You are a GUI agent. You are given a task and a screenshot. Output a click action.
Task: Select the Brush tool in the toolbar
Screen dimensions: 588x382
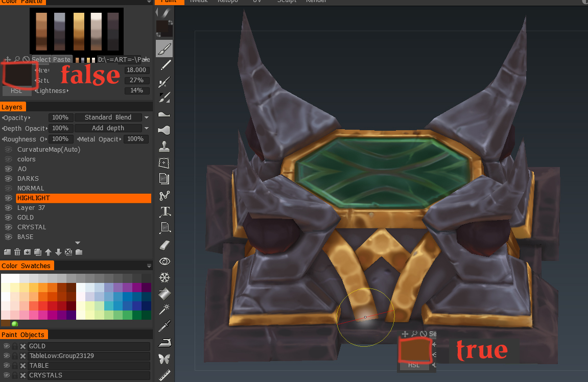pyautogui.click(x=164, y=49)
